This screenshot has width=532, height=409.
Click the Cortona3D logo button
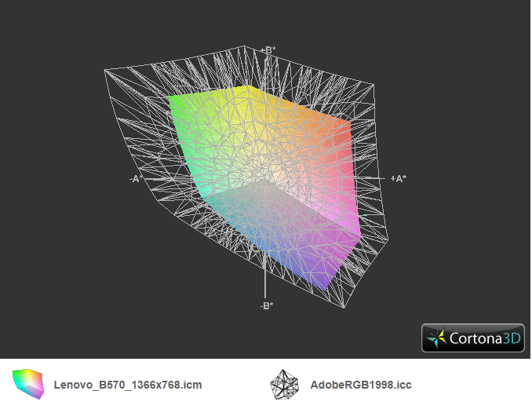(x=473, y=338)
